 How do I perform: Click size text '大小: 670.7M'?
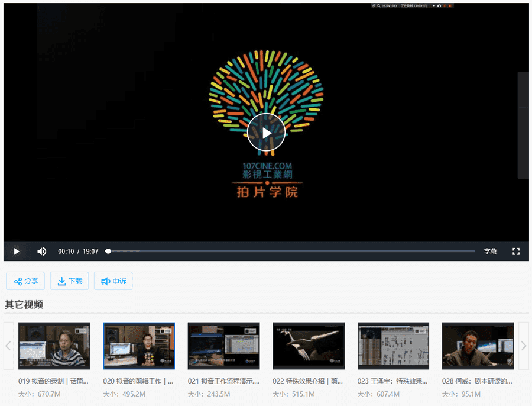coord(40,394)
